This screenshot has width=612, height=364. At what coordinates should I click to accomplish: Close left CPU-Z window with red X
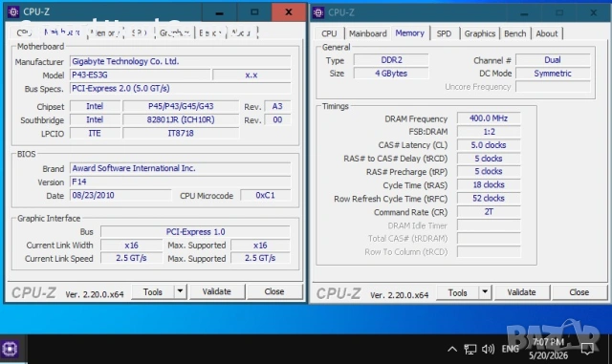289,12
